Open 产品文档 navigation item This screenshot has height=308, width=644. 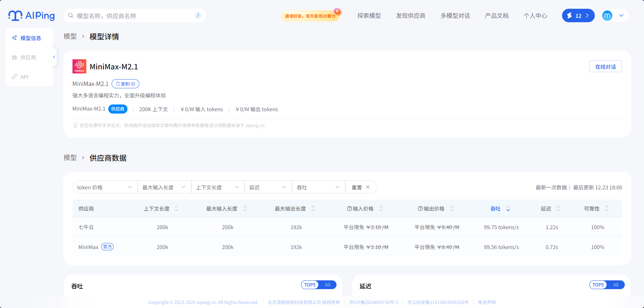point(497,16)
